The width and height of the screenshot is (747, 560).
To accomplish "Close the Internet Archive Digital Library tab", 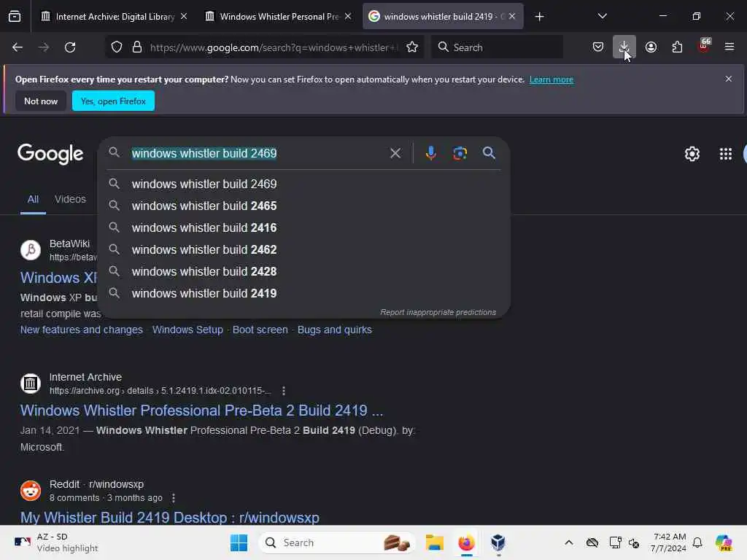I will (x=184, y=17).
